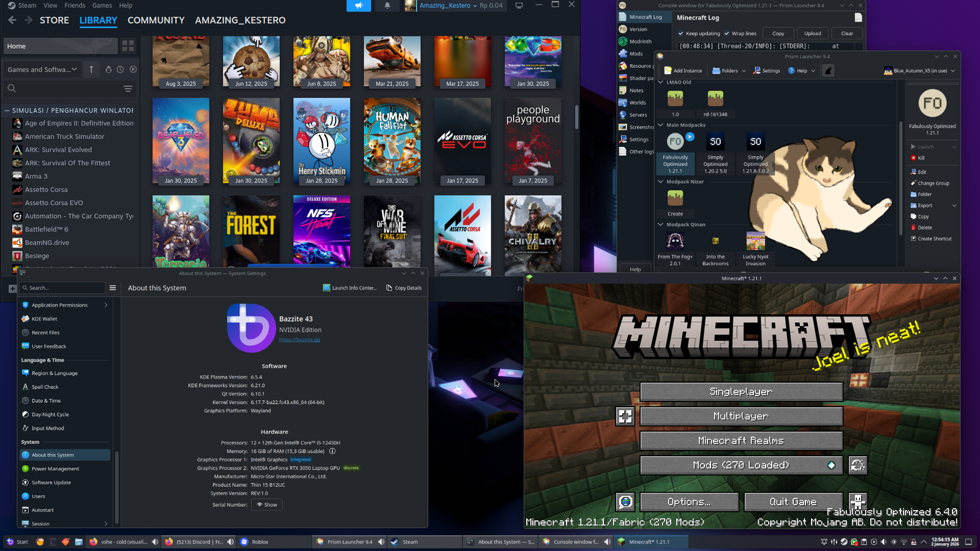Open the COMMUNITY tab in Steam

tap(156, 20)
